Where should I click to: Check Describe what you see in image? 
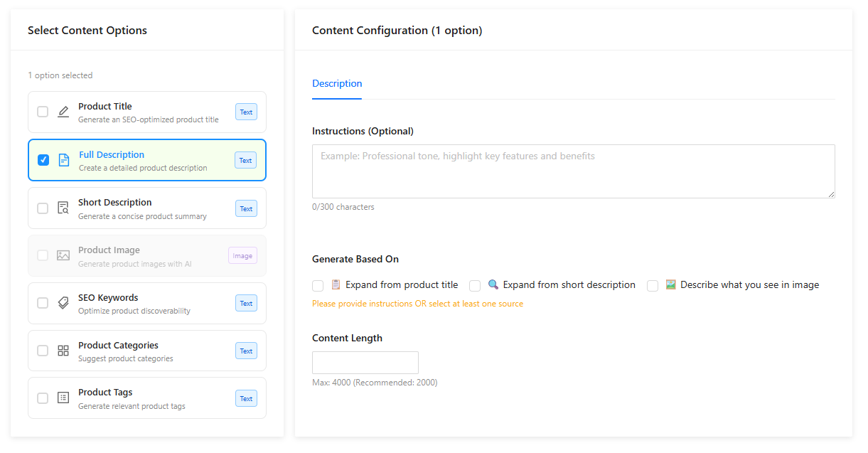pyautogui.click(x=653, y=285)
